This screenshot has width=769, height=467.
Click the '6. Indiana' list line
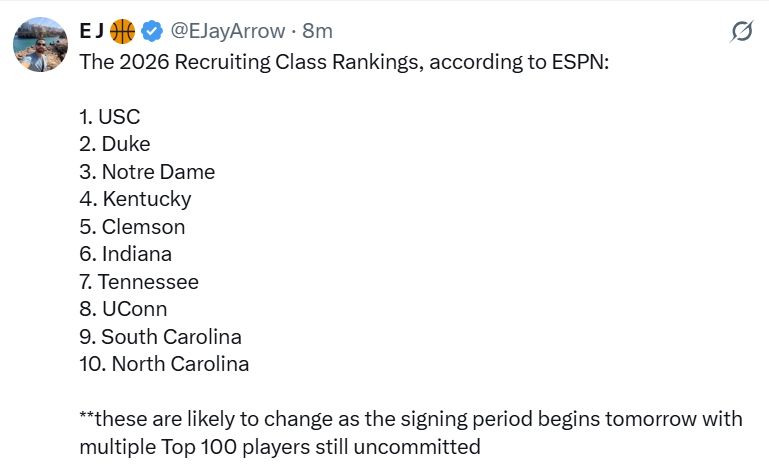125,254
